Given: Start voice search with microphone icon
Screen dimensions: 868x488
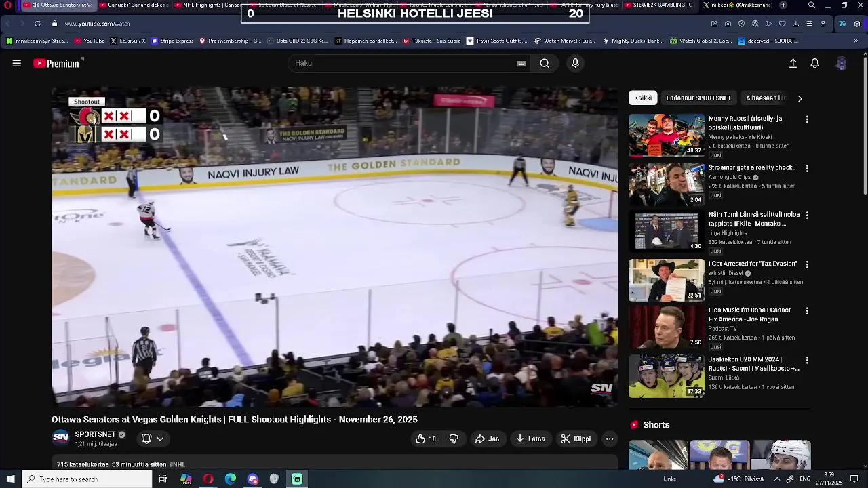Looking at the screenshot, I should point(575,63).
